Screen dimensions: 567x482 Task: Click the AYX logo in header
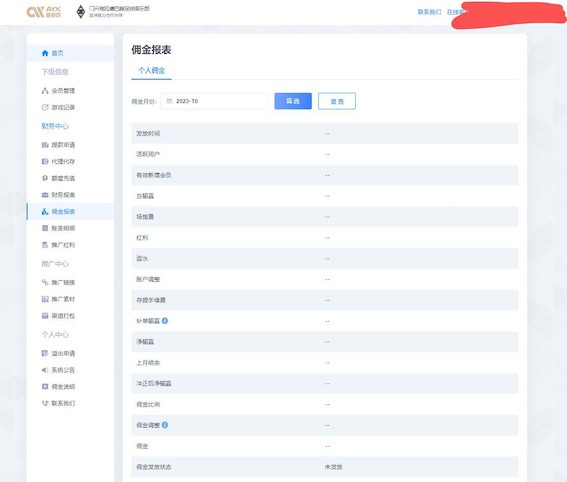(x=44, y=12)
